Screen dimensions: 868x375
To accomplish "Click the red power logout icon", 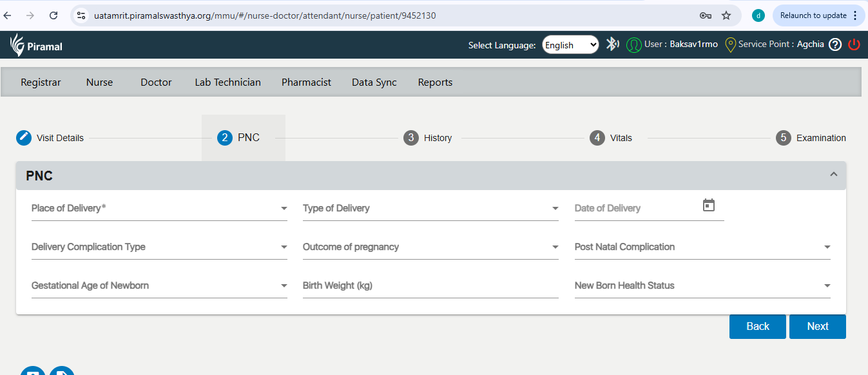I will point(854,44).
